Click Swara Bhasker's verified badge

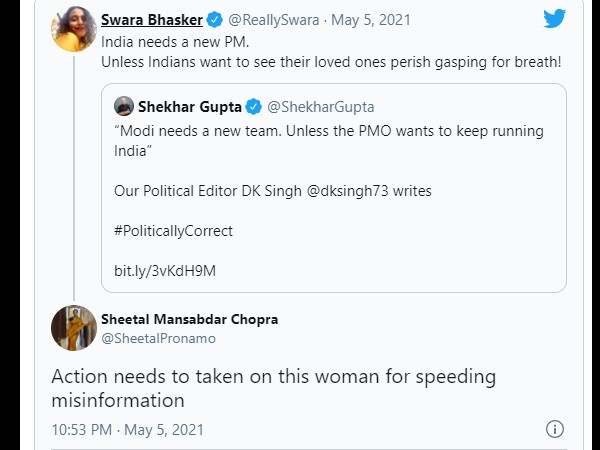[213, 19]
